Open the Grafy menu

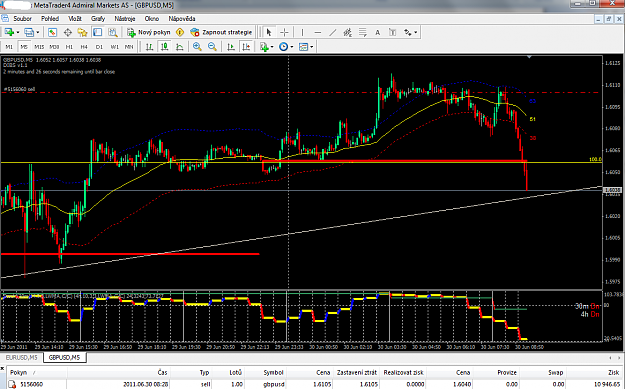(x=98, y=19)
